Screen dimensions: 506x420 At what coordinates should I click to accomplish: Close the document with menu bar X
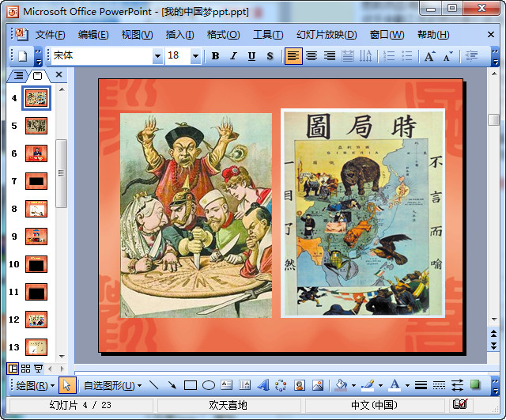(491, 35)
